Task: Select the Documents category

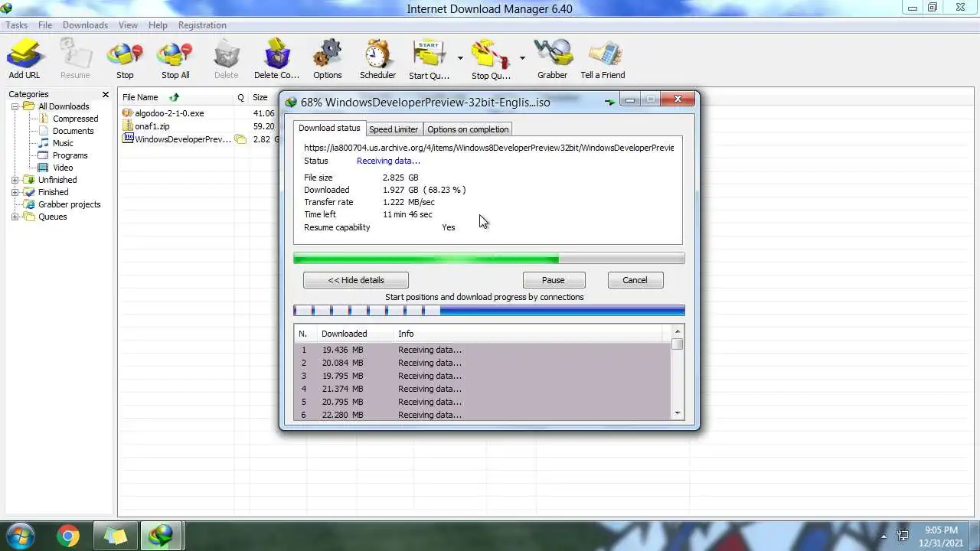Action: [x=73, y=131]
